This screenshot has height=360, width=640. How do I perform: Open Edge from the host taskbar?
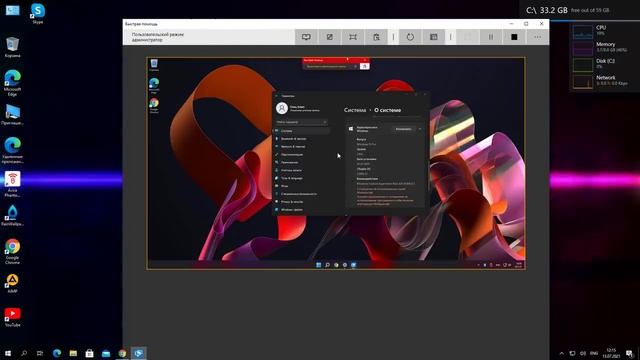pos(57,353)
